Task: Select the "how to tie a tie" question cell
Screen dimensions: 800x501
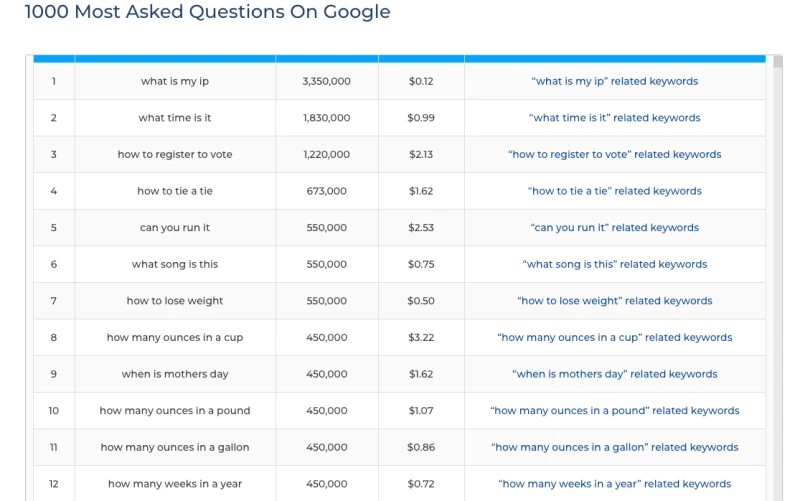Action: [x=175, y=191]
